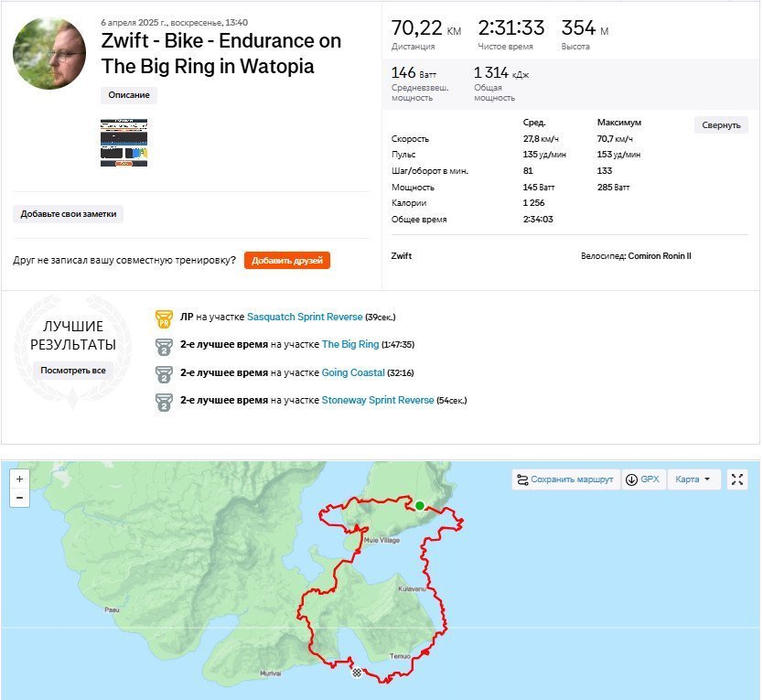Click the gold PR trophy icon
763x700 pixels.
tap(164, 318)
